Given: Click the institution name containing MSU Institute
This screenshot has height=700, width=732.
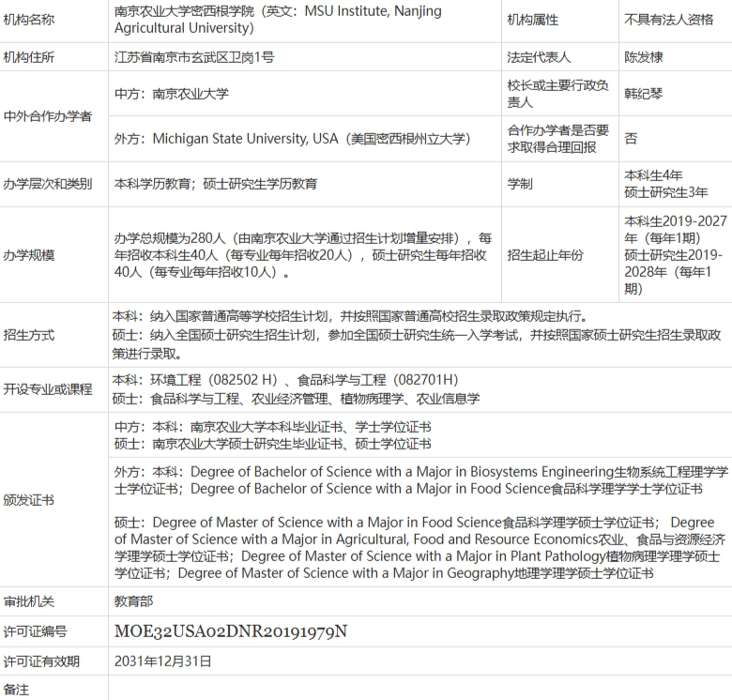Looking at the screenshot, I should click(278, 20).
